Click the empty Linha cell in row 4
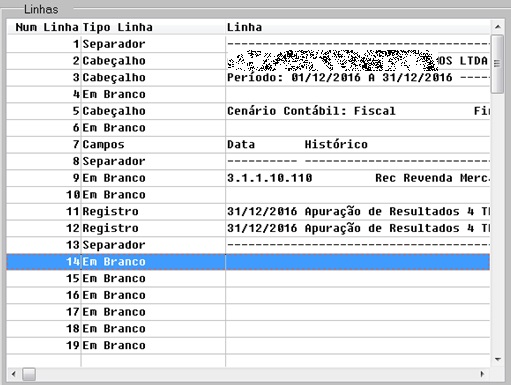This screenshot has width=511, height=385. tap(358, 94)
